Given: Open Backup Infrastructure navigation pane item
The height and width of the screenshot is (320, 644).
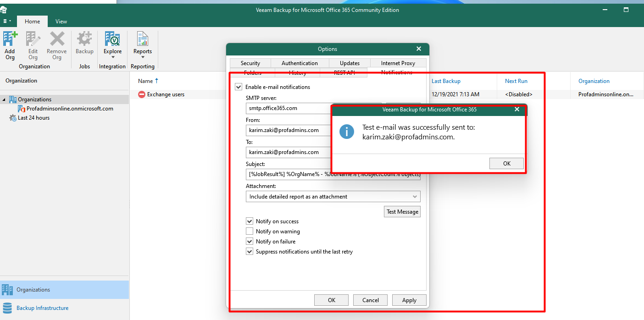Looking at the screenshot, I should (x=64, y=308).
